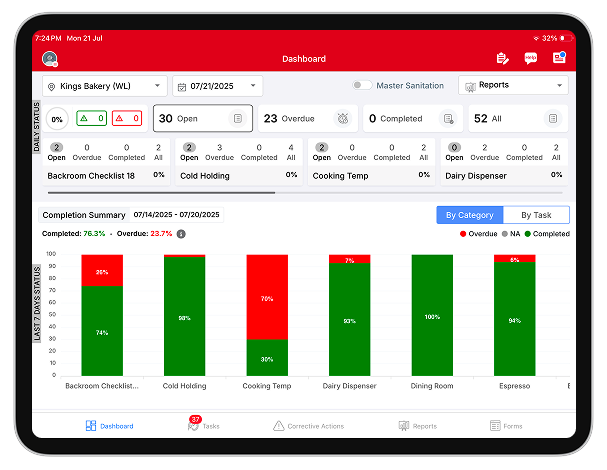This screenshot has width=607, height=470.
Task: Open the checklist edit icon in header
Action: 503,59
